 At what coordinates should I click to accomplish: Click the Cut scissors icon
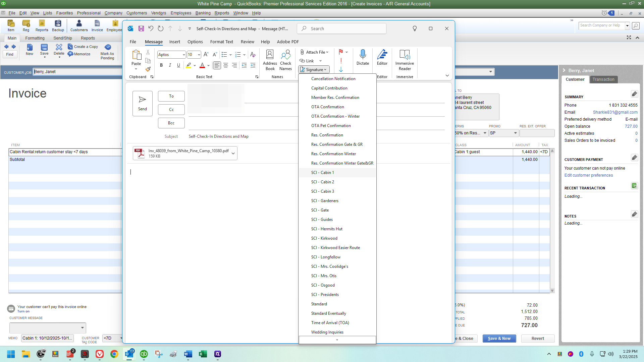148,52
